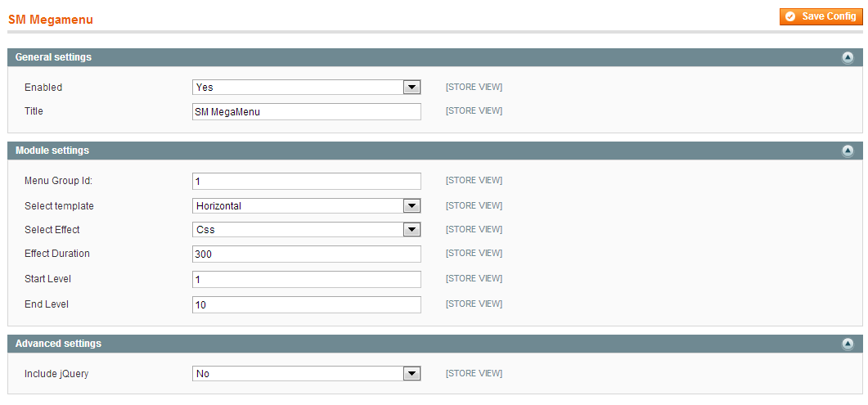The width and height of the screenshot is (868, 405).
Task: Click the Save Config button
Action: (821, 16)
